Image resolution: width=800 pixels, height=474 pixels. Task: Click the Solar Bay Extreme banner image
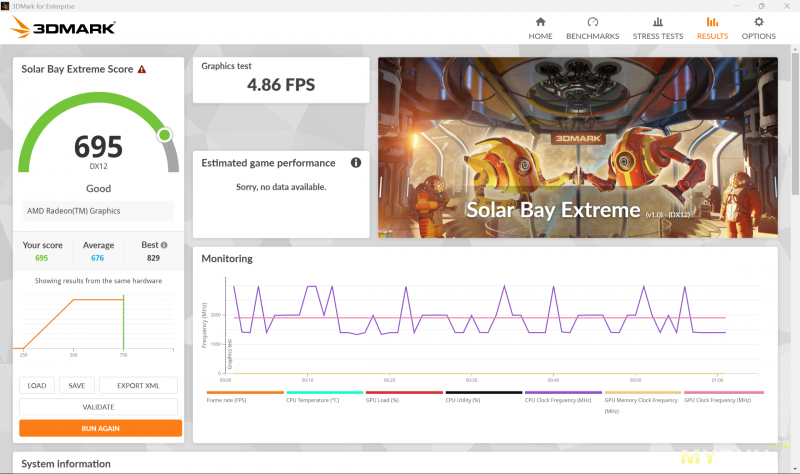tap(577, 147)
